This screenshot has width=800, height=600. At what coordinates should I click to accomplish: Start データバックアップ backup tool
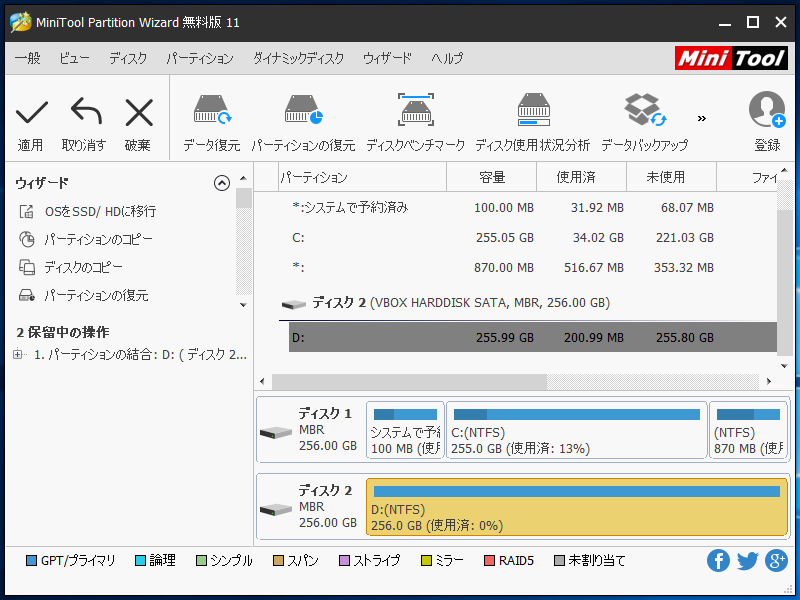tap(644, 122)
